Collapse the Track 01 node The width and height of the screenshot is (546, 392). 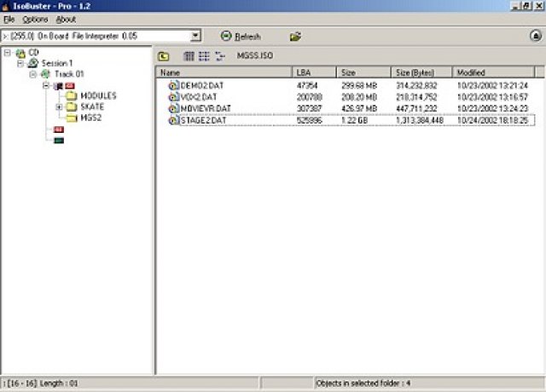tap(33, 74)
